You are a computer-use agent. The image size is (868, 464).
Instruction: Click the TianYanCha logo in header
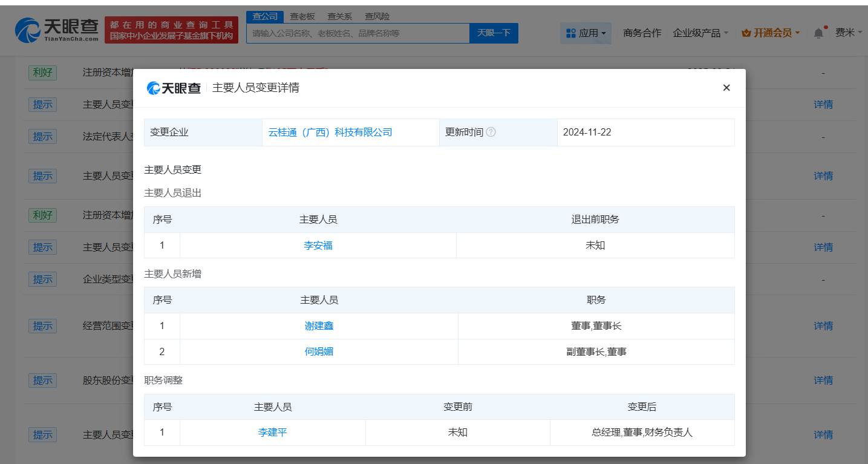coord(57,30)
